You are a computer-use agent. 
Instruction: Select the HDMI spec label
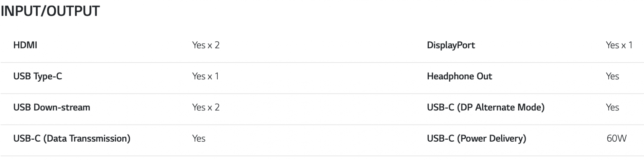25,45
